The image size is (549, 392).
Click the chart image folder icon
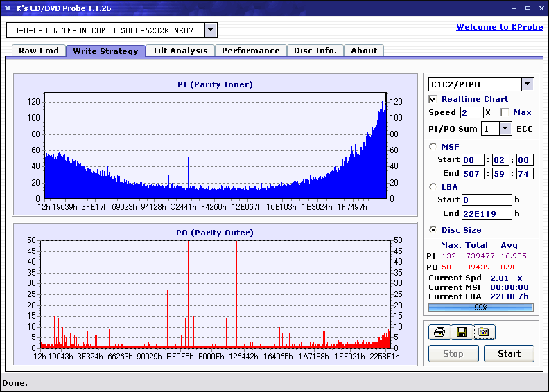(483, 332)
